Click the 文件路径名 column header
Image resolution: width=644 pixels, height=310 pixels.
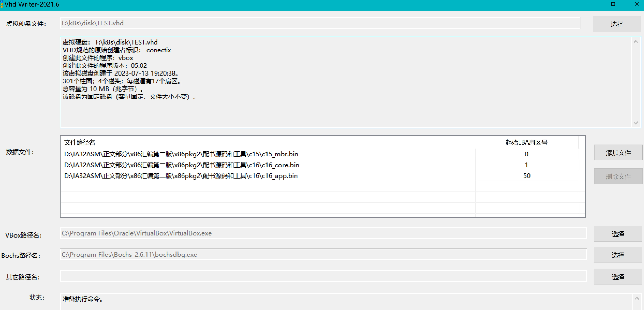coord(268,142)
